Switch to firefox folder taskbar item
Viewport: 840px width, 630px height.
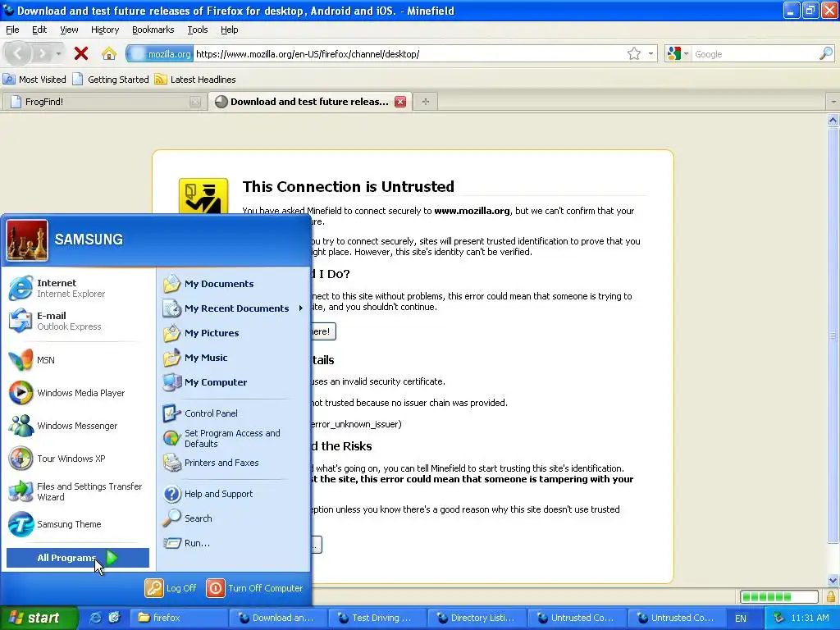179,618
